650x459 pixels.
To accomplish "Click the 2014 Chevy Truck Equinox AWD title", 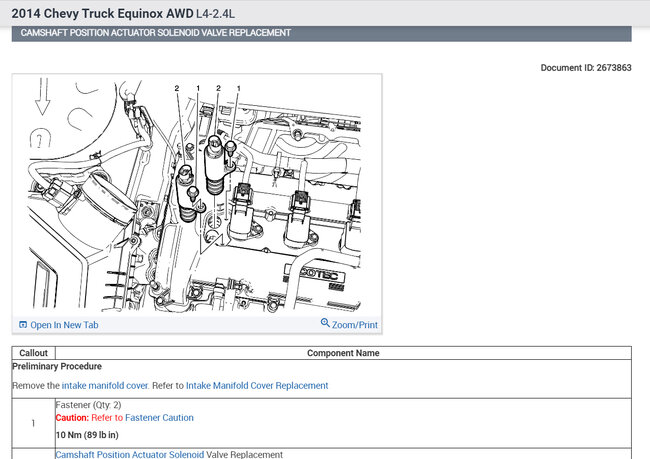I will tap(102, 13).
